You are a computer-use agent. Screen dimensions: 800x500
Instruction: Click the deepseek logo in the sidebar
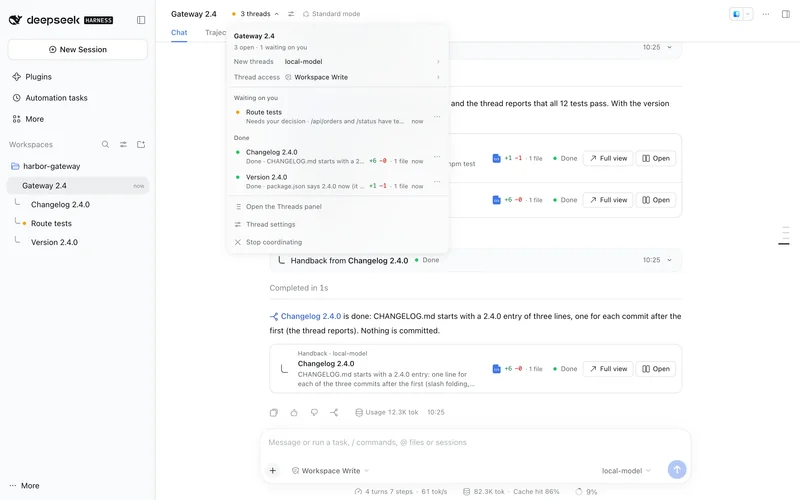61,20
